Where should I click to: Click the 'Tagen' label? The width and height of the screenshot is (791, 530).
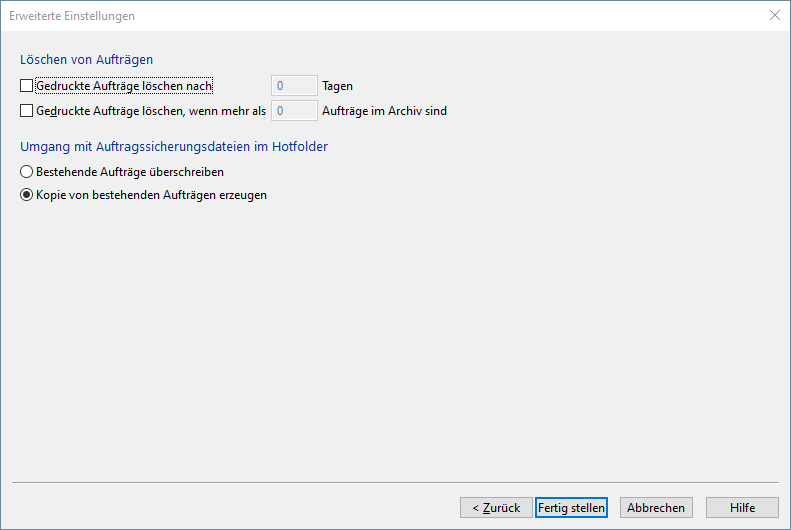tap(337, 86)
